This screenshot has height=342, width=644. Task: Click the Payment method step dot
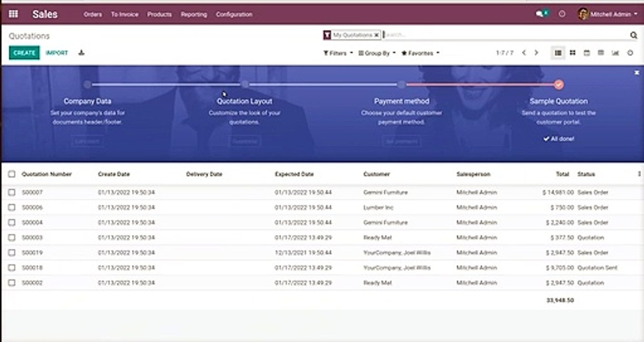coord(402,85)
